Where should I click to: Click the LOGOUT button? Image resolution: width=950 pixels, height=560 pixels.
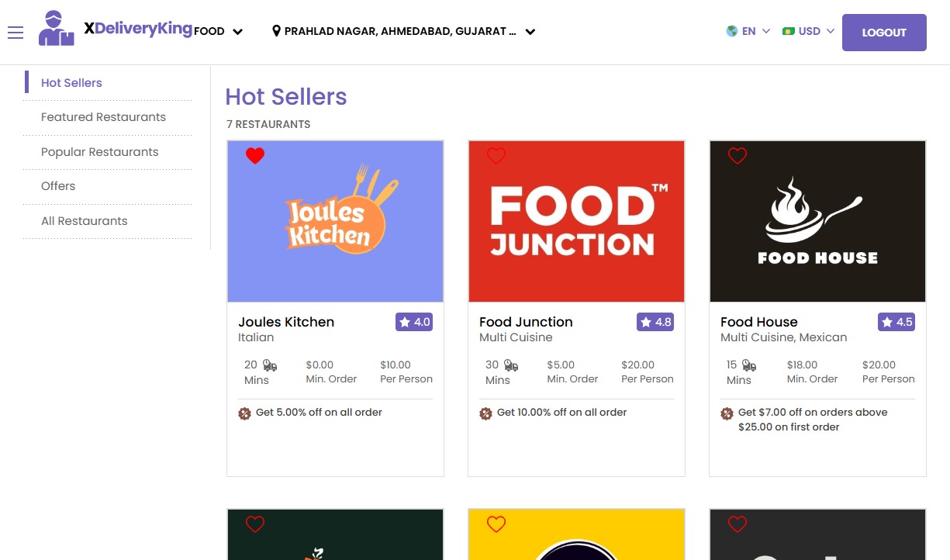tap(884, 32)
